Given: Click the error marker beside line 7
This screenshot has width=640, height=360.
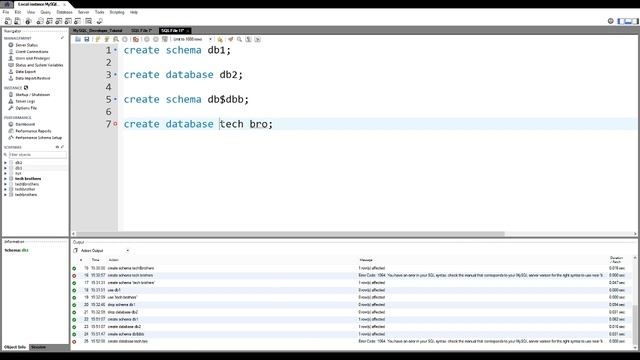Looking at the screenshot, I should (116, 124).
